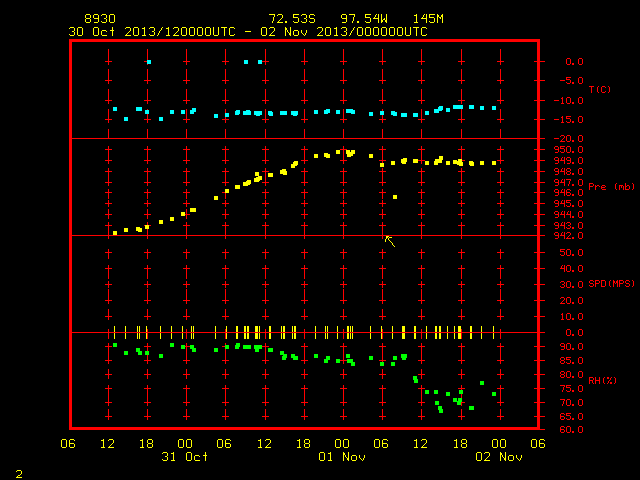The width and height of the screenshot is (640, 480).
Task: Click the SPD(MPS) wind speed axis label
Action: [611, 283]
